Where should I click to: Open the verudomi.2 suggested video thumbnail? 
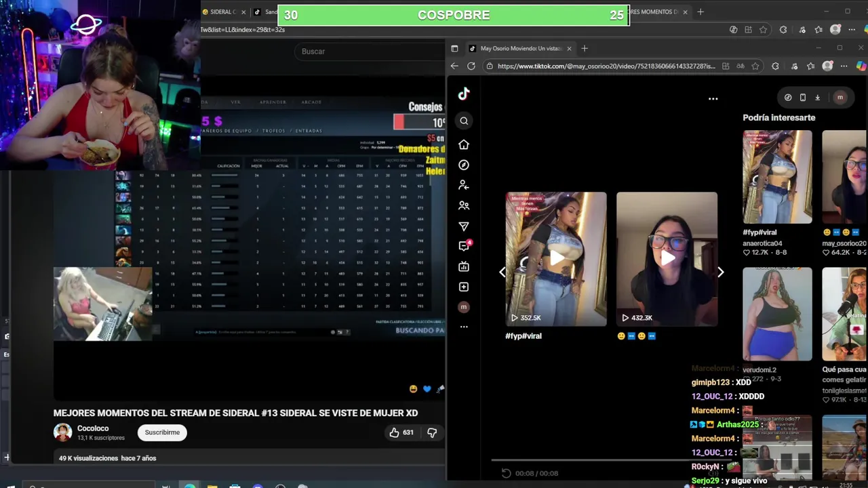(777, 314)
